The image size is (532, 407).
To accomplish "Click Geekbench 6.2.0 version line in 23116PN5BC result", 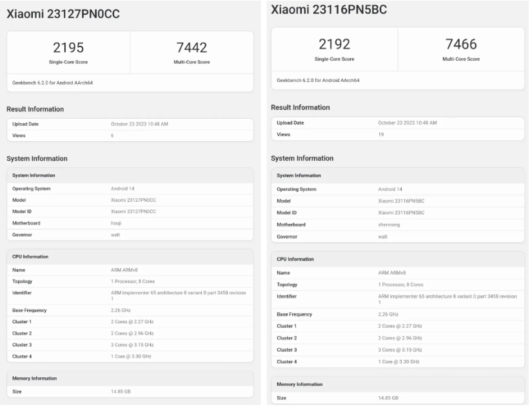I will coord(318,81).
